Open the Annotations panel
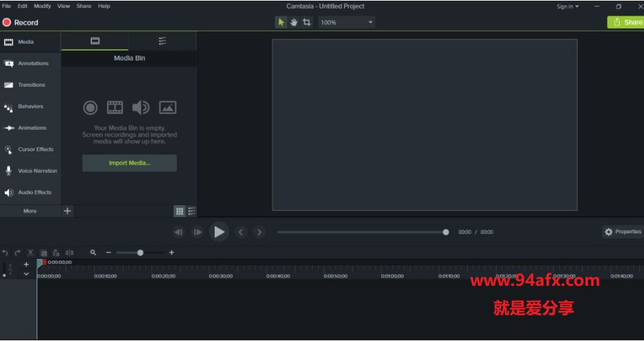644x341 pixels. (x=30, y=63)
